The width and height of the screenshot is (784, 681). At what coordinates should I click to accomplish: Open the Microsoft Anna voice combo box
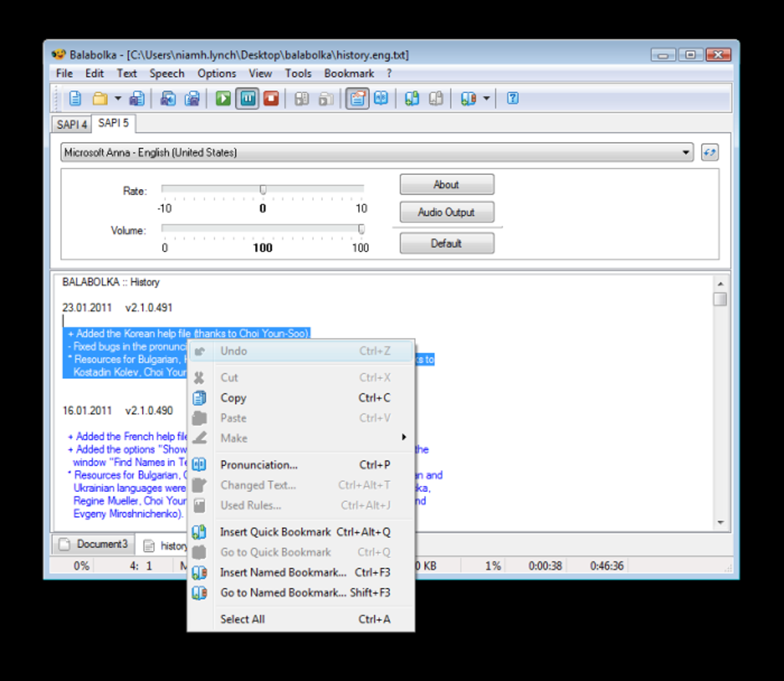(x=377, y=152)
